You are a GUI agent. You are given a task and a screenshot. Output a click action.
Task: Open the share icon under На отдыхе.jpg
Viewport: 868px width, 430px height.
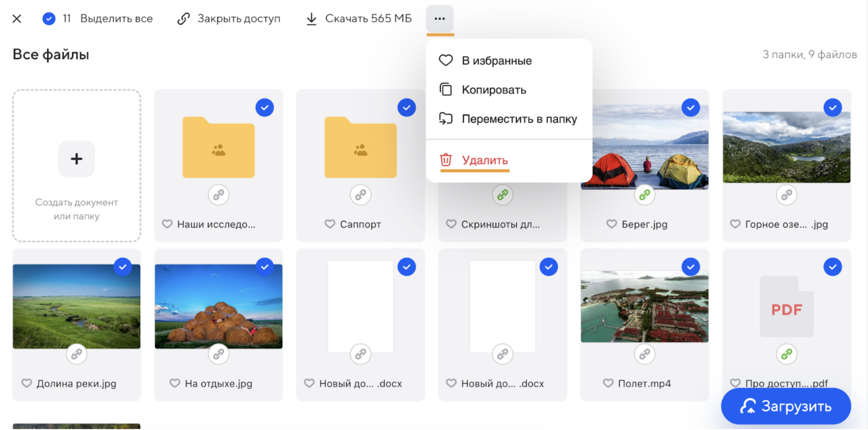click(219, 354)
